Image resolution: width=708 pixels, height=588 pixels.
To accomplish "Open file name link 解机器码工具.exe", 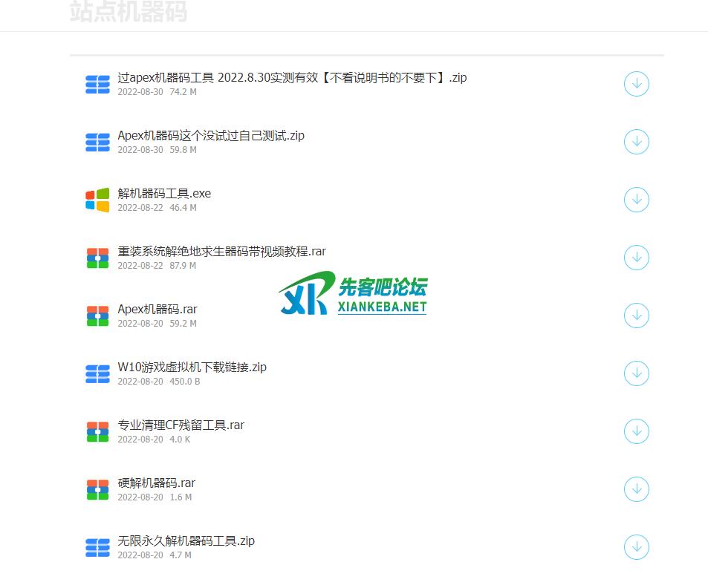I will pyautogui.click(x=164, y=194).
